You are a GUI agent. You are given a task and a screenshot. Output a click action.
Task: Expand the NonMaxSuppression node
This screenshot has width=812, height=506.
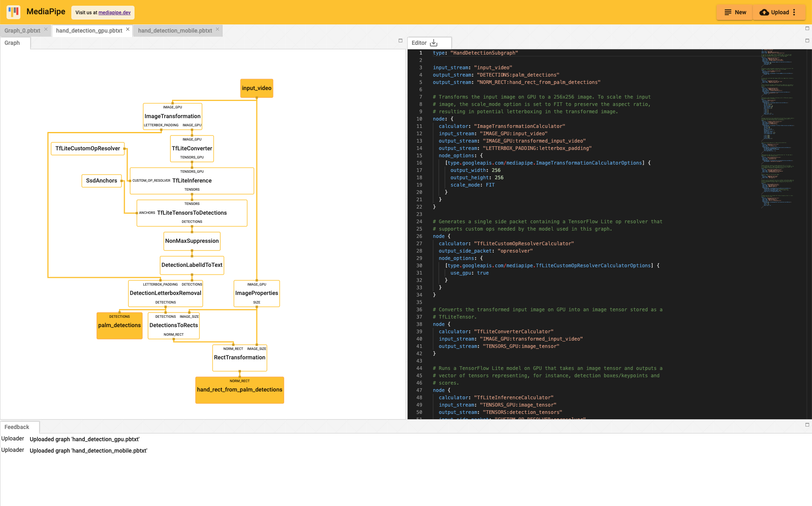tap(191, 241)
